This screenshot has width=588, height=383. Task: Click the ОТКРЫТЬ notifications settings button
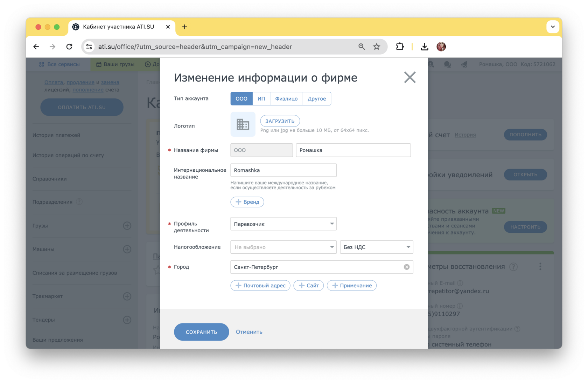[525, 175]
